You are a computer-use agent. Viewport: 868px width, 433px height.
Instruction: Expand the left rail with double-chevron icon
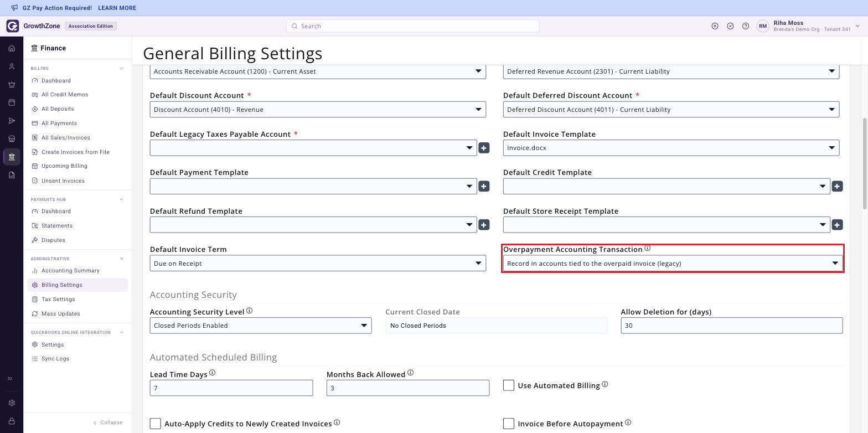10,379
